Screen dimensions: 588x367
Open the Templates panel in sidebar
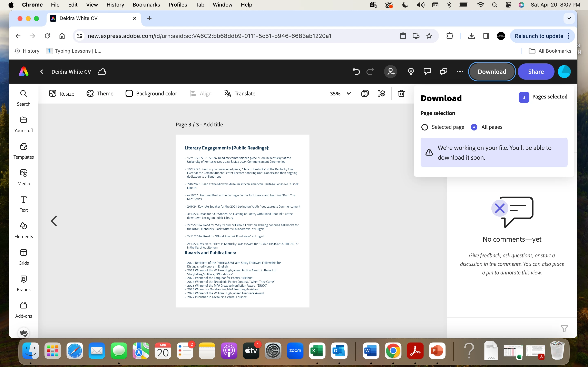[x=23, y=151]
